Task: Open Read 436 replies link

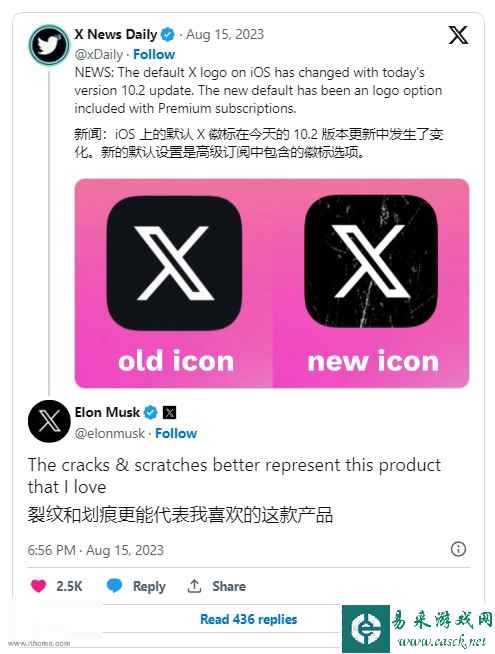Action: (x=249, y=619)
